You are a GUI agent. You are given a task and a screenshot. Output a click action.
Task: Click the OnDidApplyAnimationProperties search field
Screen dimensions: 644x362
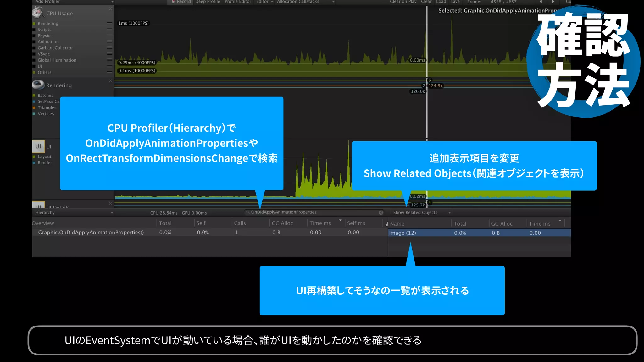pyautogui.click(x=315, y=212)
